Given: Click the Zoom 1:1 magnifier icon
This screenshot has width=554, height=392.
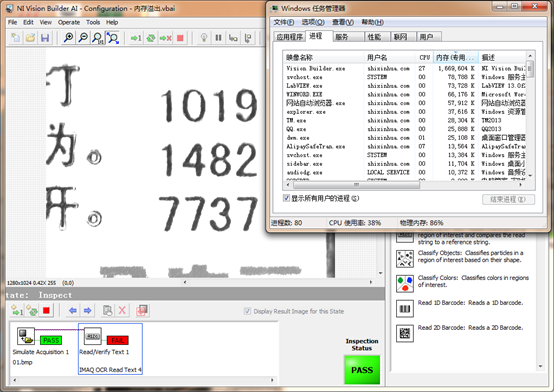Looking at the screenshot, I should click(x=98, y=37).
